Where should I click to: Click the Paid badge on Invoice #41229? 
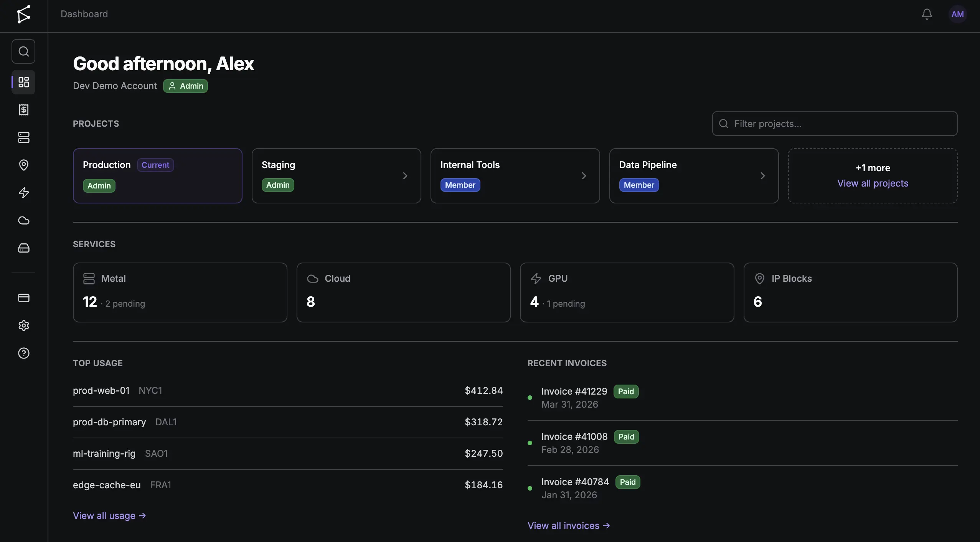point(626,392)
